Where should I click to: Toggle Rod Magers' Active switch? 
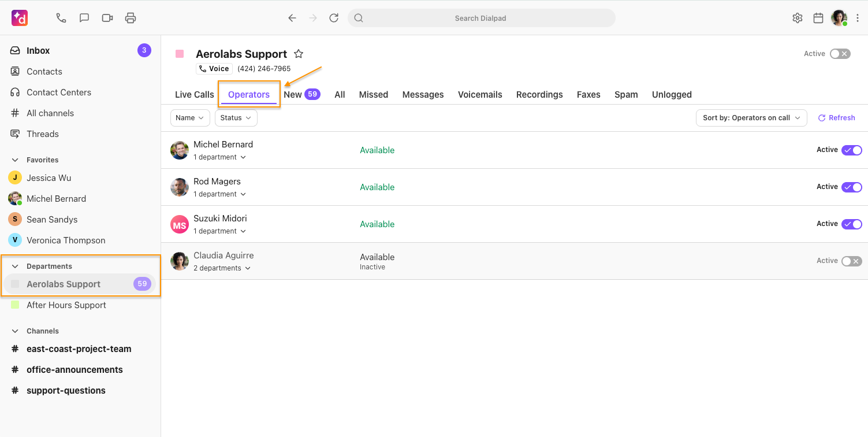[852, 187]
